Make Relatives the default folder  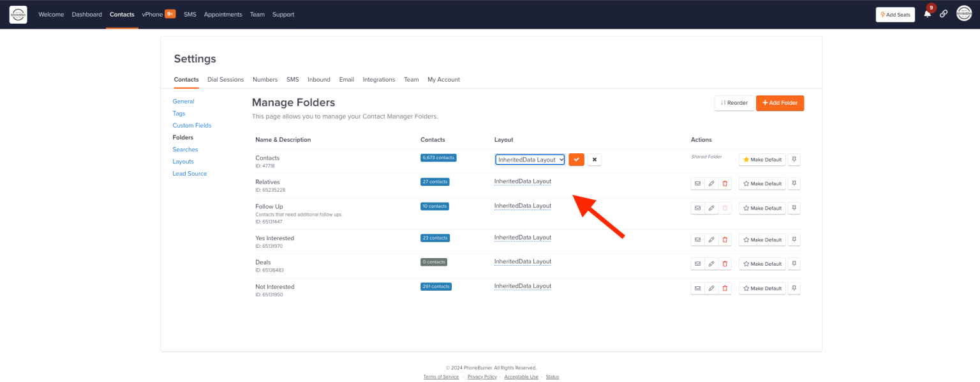762,183
